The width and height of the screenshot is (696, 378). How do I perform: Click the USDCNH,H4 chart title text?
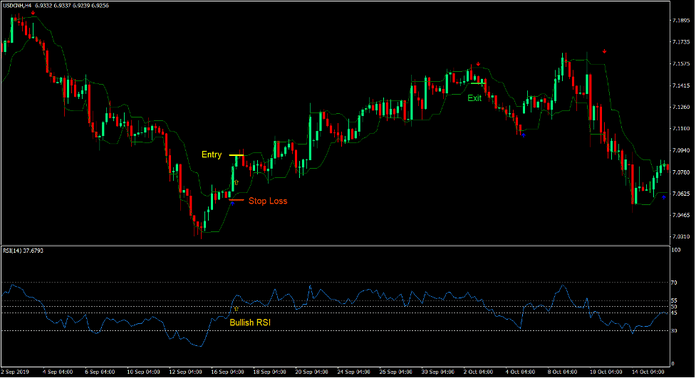click(17, 6)
